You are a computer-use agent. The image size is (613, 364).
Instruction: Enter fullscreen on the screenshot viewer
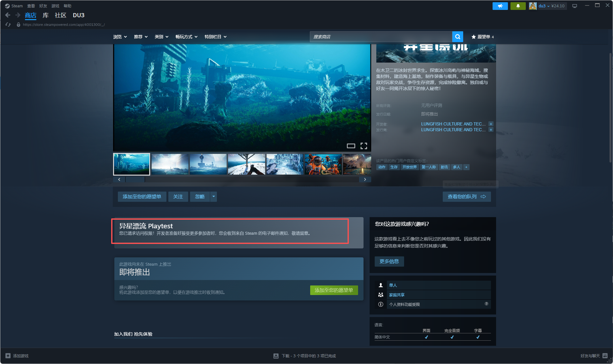[x=364, y=146]
